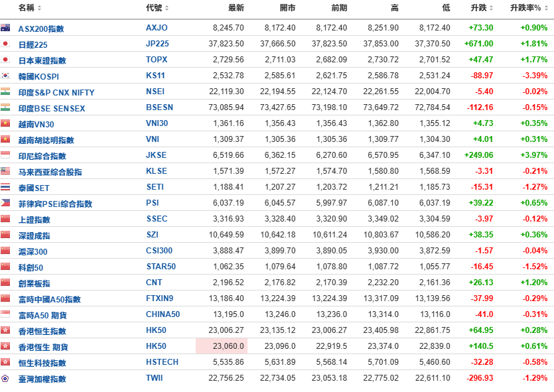Open the 上證指數 link
This screenshot has width=554, height=392.
(x=35, y=220)
